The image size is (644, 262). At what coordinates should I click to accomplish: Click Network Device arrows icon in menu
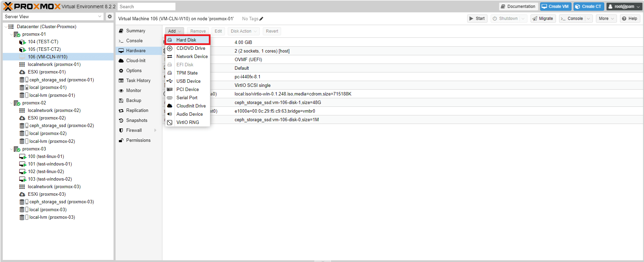coord(170,57)
